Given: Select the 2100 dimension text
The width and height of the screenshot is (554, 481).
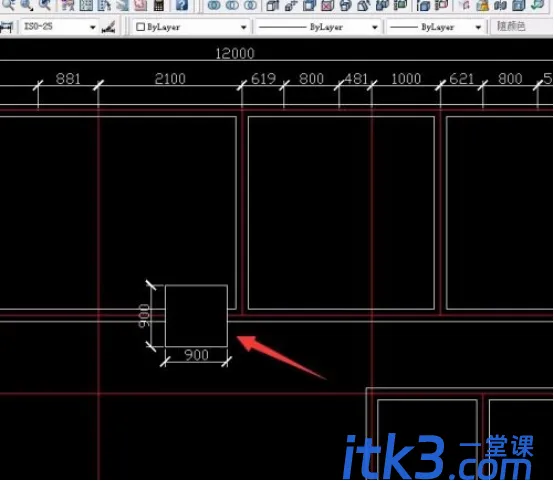Looking at the screenshot, I should tap(170, 78).
